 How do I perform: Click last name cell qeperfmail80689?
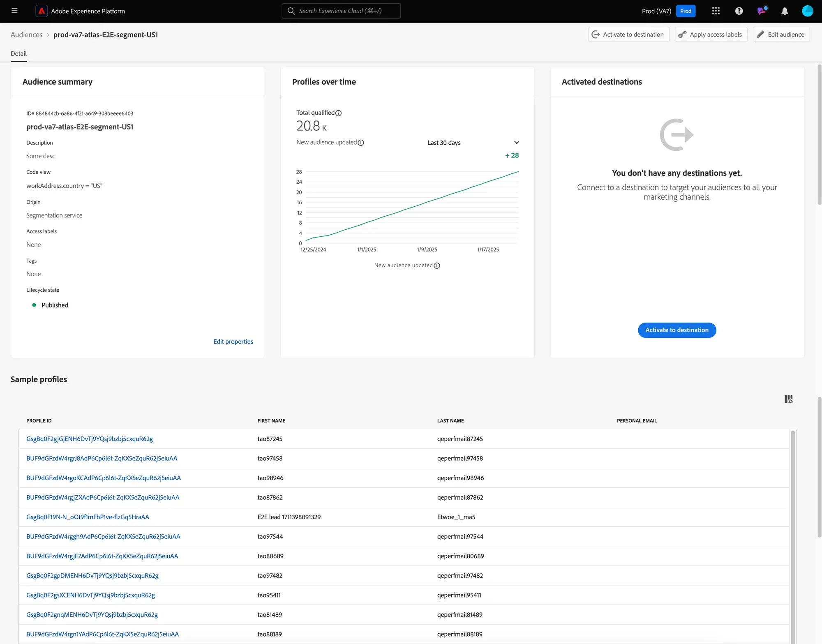tap(460, 556)
